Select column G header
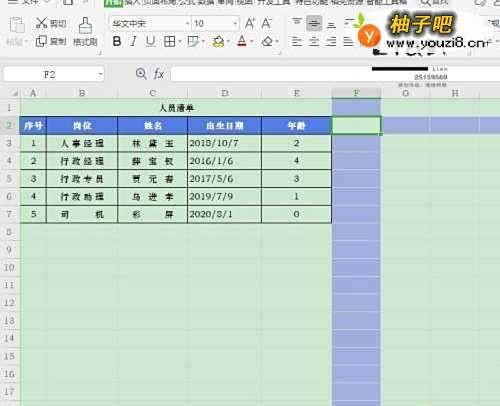 point(405,93)
